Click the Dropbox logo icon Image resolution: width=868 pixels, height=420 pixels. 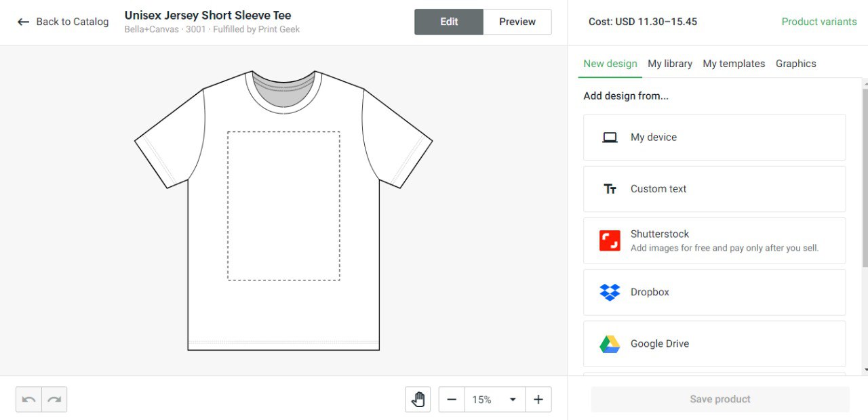(x=610, y=292)
